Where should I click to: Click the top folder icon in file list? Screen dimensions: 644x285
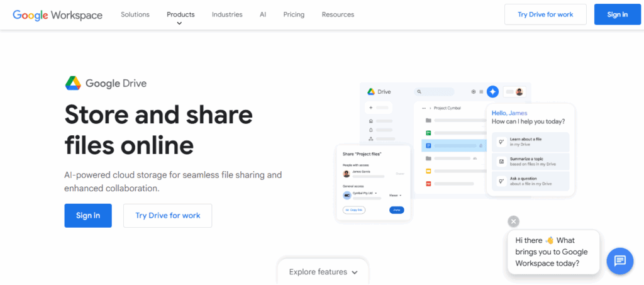tap(428, 120)
